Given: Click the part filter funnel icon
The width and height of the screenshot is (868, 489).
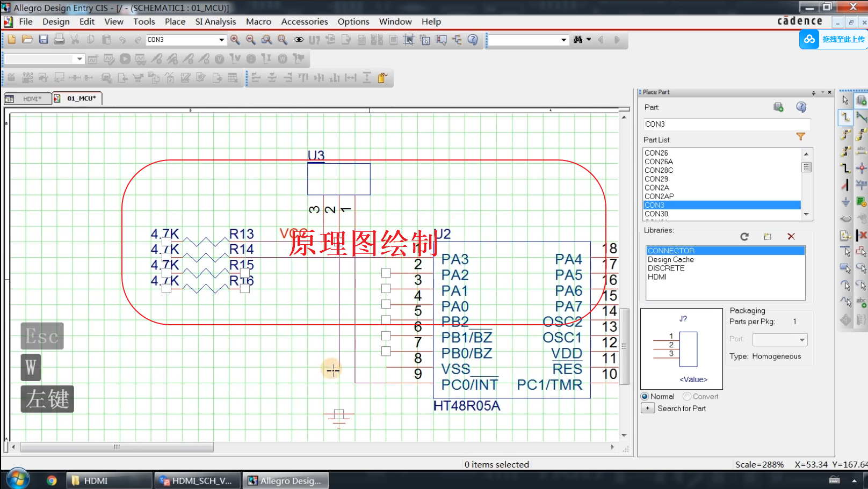Looking at the screenshot, I should 801,137.
